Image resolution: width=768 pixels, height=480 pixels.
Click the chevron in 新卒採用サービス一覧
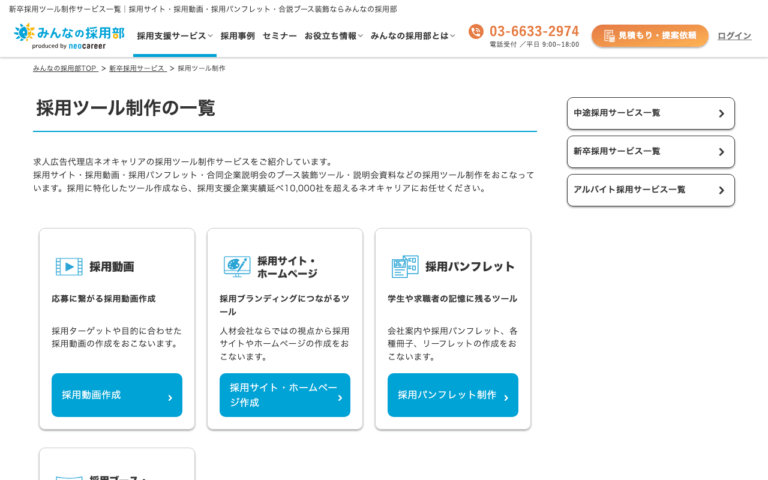pos(721,152)
